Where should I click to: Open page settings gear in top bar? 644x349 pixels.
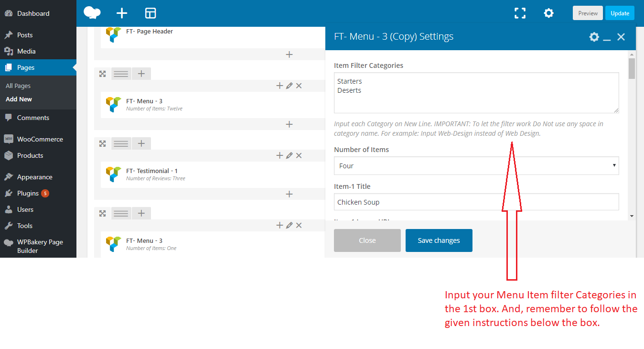tap(548, 13)
